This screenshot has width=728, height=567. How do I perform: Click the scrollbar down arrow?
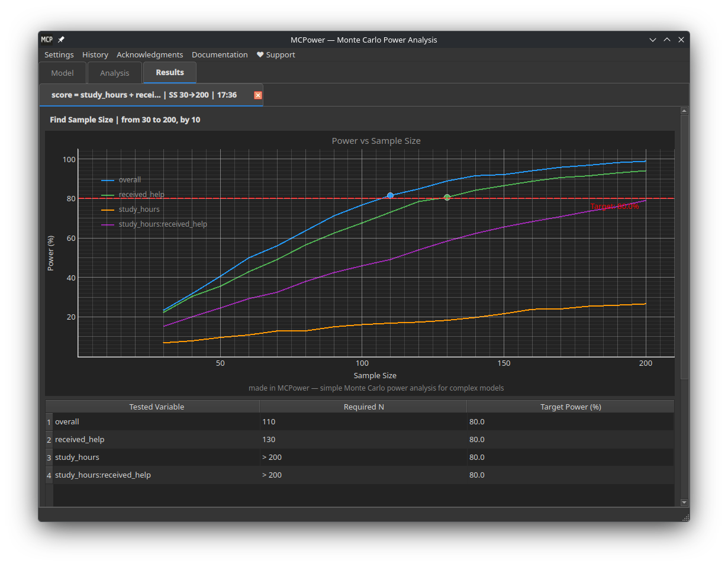tap(684, 502)
